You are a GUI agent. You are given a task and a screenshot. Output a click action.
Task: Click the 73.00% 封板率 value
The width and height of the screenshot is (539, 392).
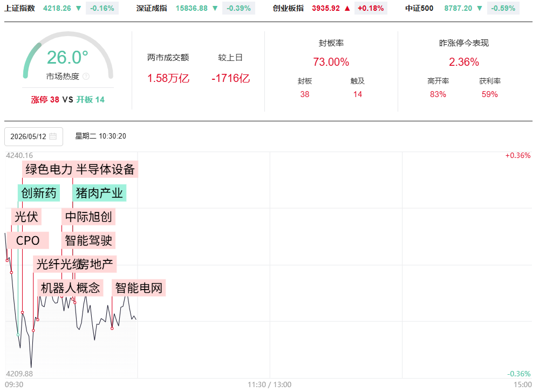pos(331,62)
